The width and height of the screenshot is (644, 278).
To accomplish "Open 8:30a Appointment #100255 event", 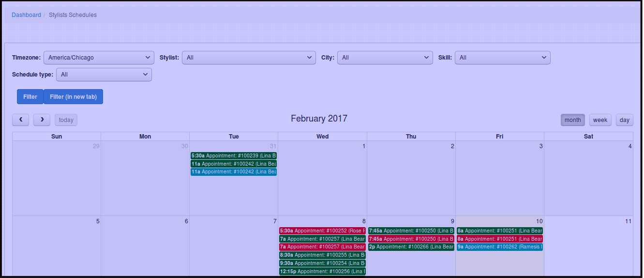I will point(322,255).
